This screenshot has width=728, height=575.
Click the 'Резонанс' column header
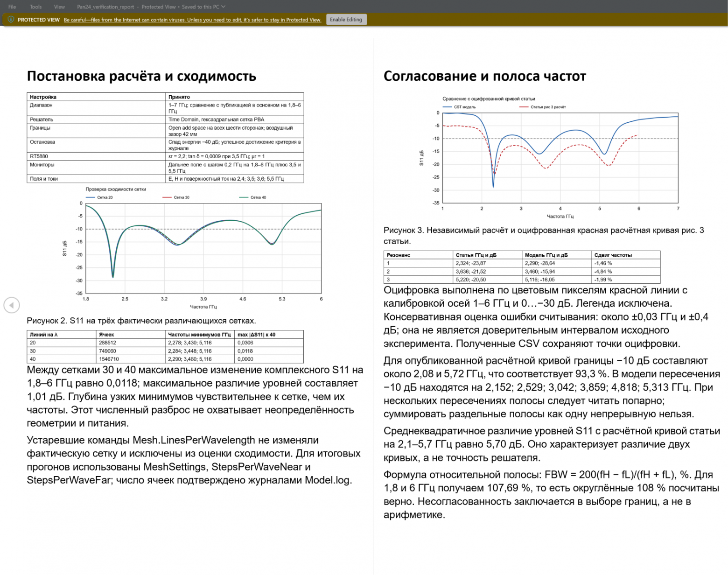[x=418, y=255]
